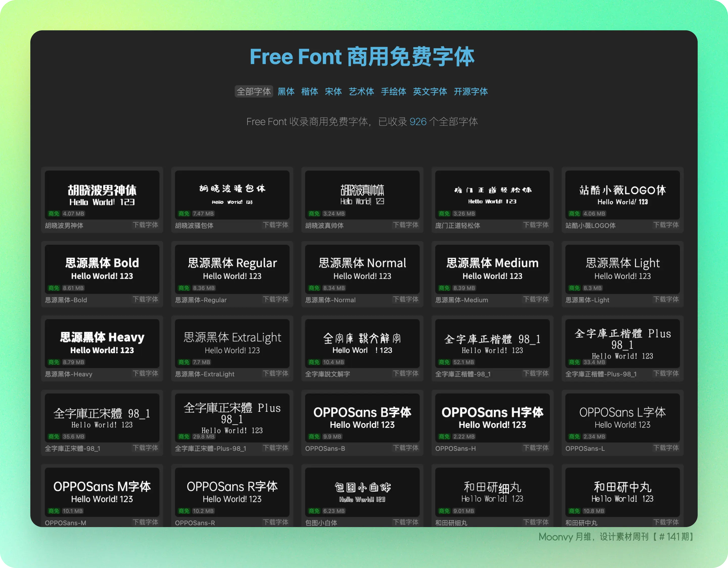The width and height of the screenshot is (728, 568).
Task: Download 思源黑体-Bold via 下载字体
Action: click(145, 299)
